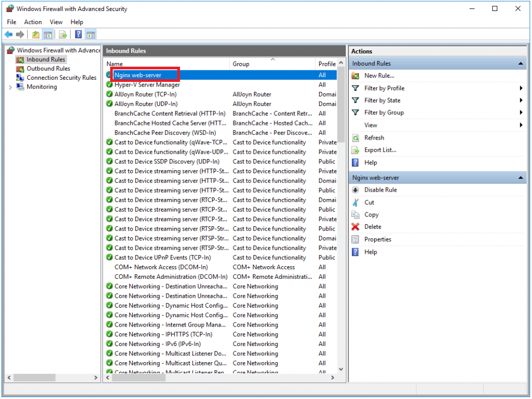Image resolution: width=532 pixels, height=399 pixels.
Task: Select Cast to Device SSDP Discovery rule
Action: 221,162
